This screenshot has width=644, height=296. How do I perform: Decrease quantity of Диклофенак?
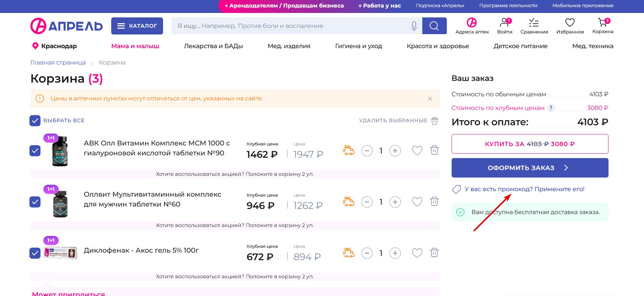367,253
